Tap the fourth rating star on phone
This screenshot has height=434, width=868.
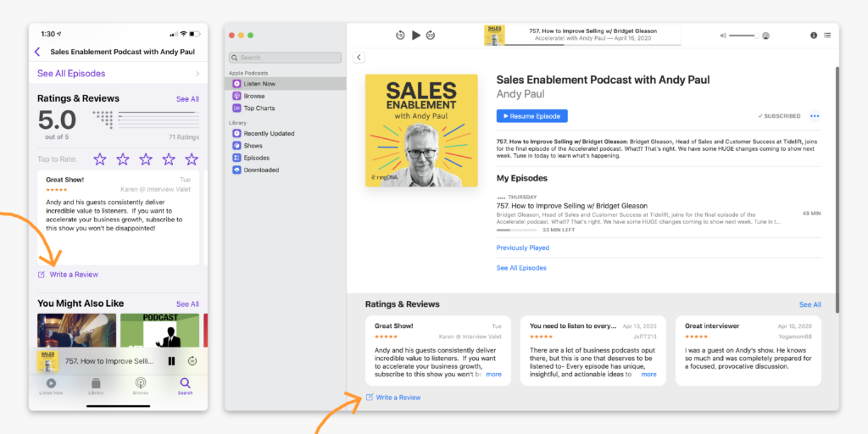point(169,159)
